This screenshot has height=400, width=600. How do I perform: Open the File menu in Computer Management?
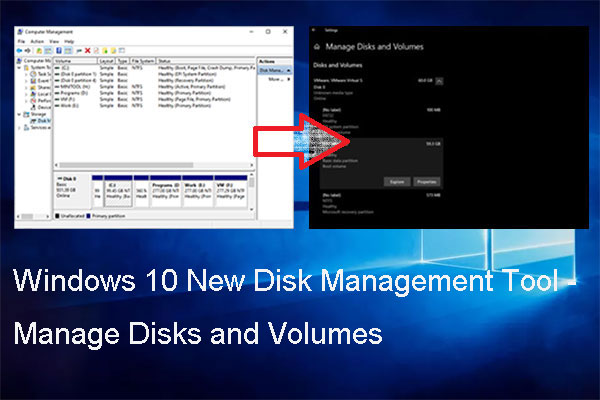(x=21, y=41)
